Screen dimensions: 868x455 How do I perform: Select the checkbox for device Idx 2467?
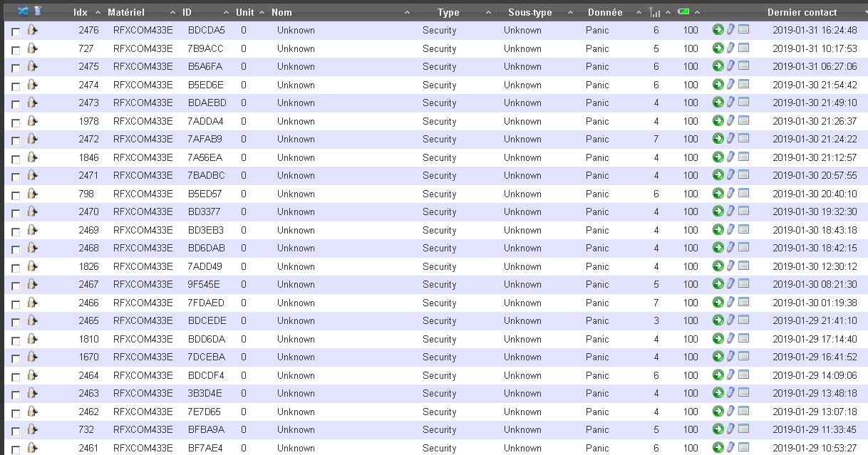[16, 286]
